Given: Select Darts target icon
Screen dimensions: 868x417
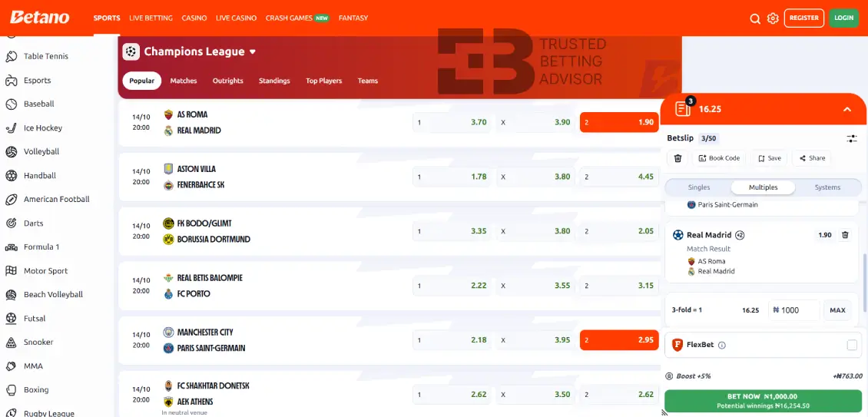Looking at the screenshot, I should [11, 223].
